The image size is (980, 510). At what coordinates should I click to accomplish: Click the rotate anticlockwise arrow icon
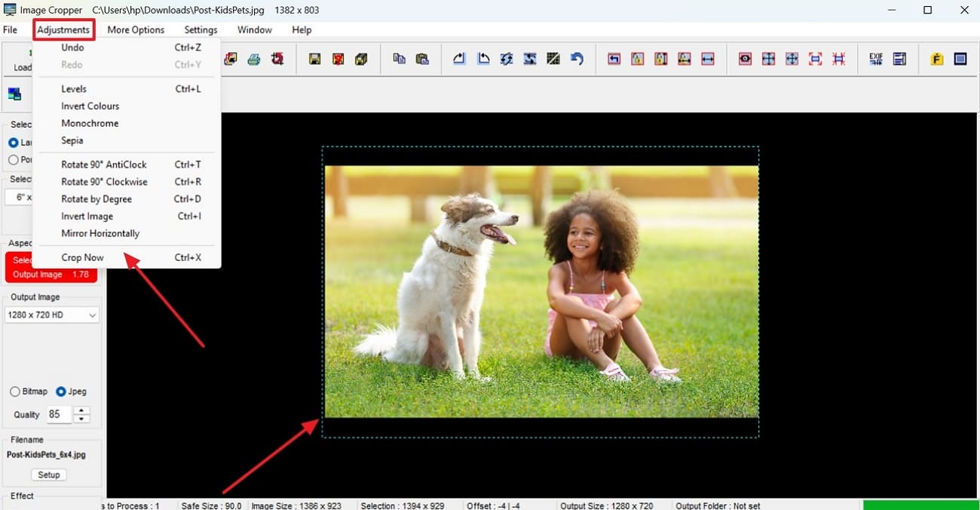[483, 59]
